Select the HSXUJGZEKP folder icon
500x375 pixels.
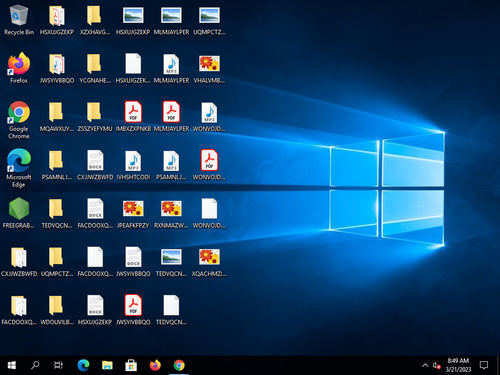tap(57, 20)
